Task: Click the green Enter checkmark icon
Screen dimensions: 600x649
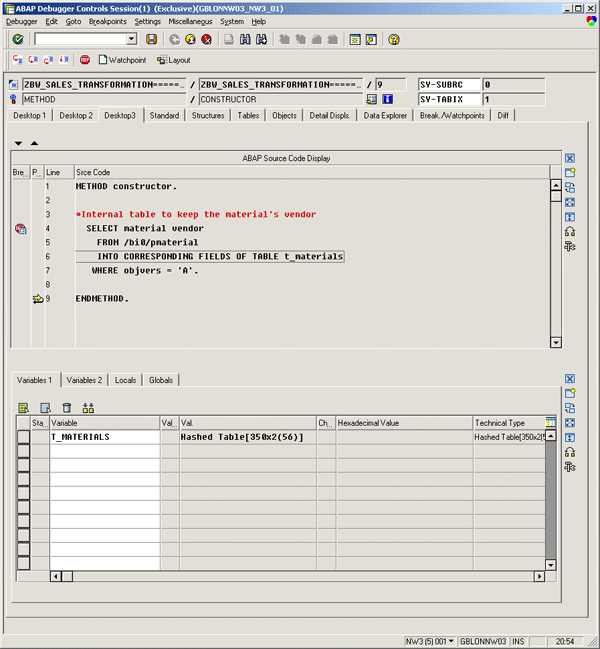Action: click(x=18, y=39)
